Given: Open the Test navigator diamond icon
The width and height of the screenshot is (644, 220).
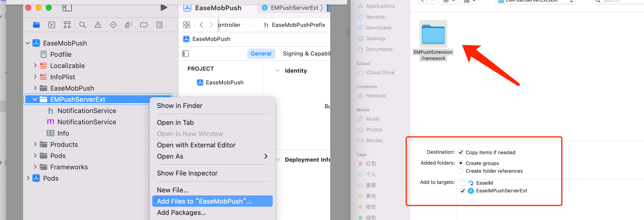Looking at the screenshot, I should 113,25.
